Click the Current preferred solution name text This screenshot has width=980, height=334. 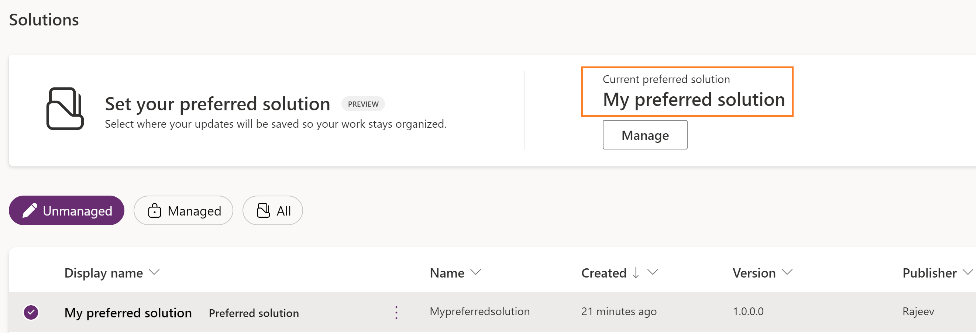[x=694, y=100]
